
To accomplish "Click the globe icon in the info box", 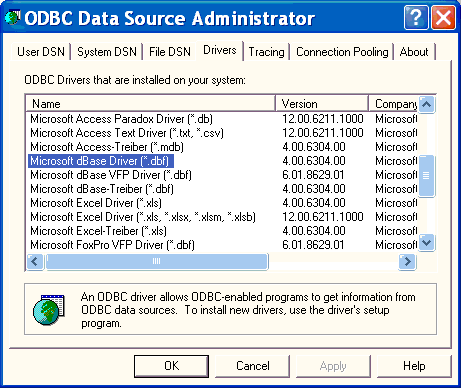I will tap(49, 310).
